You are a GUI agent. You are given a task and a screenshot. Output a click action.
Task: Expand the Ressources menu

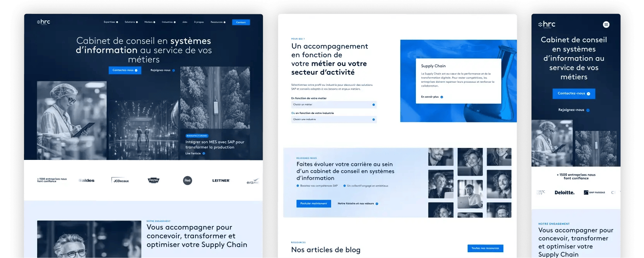pyautogui.click(x=218, y=22)
